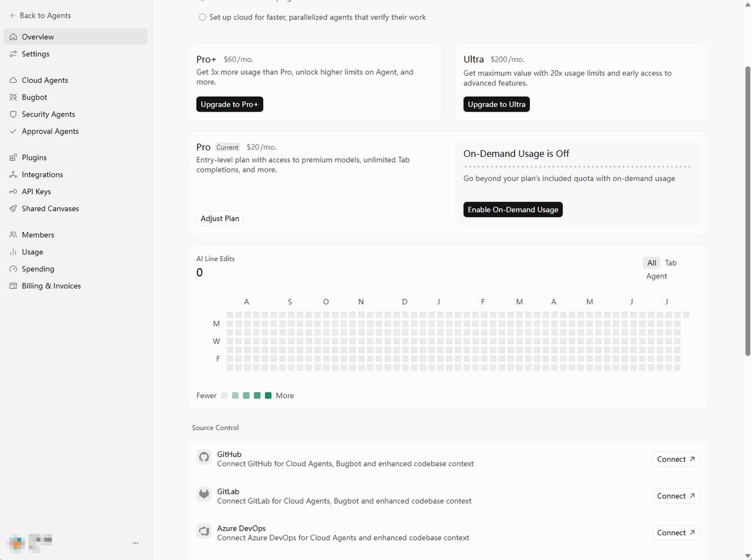
Task: Go to Cloud Agents section
Action: click(x=75, y=80)
